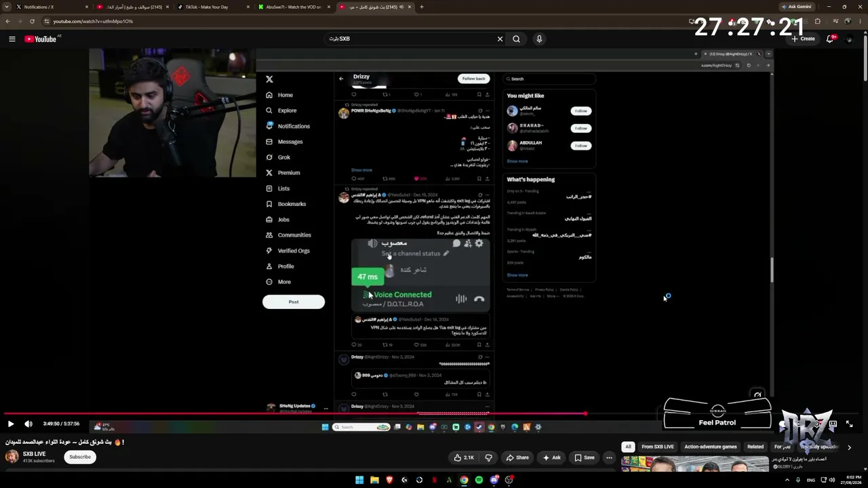Click the white Post button on X
The height and width of the screenshot is (488, 868).
coord(294,302)
